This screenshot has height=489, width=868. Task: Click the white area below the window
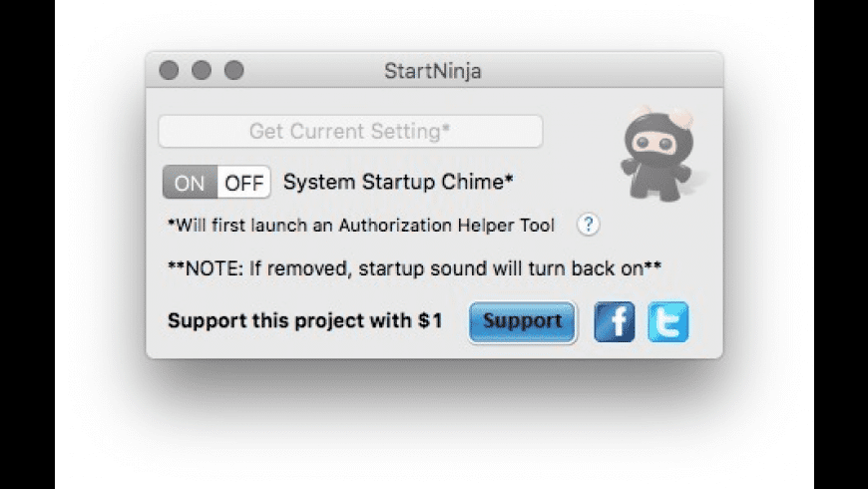tap(434, 439)
